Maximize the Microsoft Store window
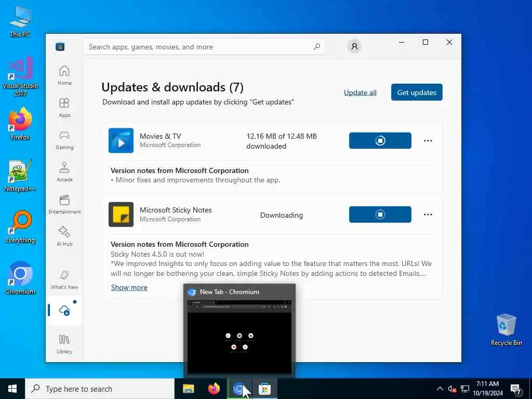Image resolution: width=532 pixels, height=399 pixels. coord(425,42)
